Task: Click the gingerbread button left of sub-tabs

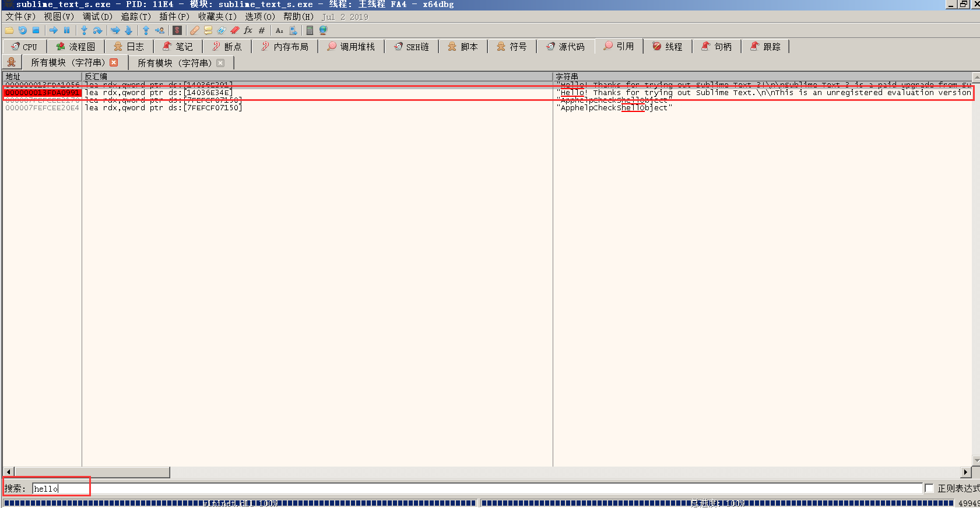Action: (12, 62)
